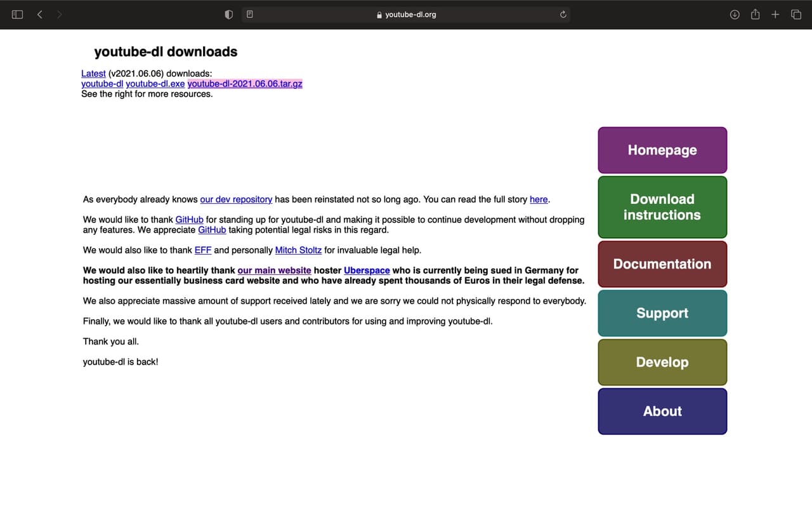Open the Homepage button

(x=662, y=150)
